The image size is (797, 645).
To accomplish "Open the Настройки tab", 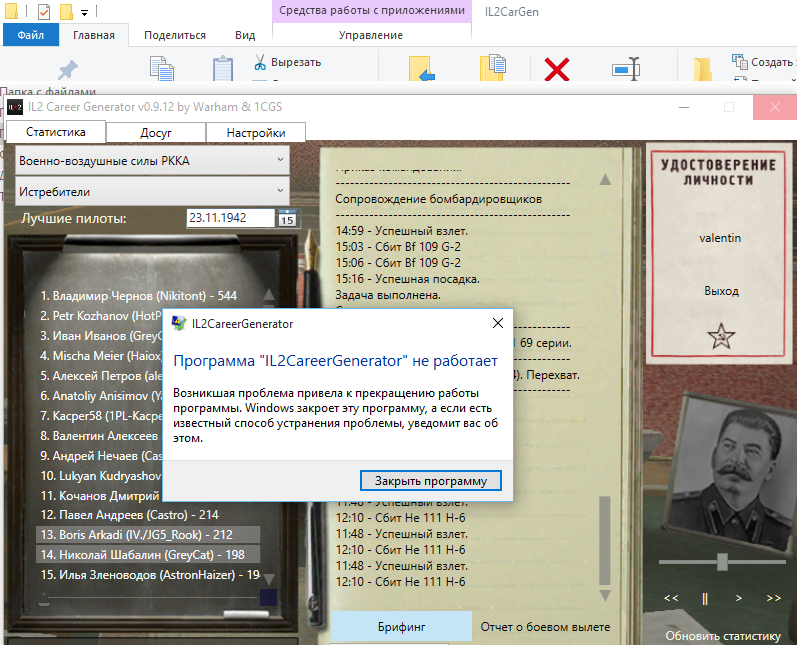I will click(x=256, y=133).
